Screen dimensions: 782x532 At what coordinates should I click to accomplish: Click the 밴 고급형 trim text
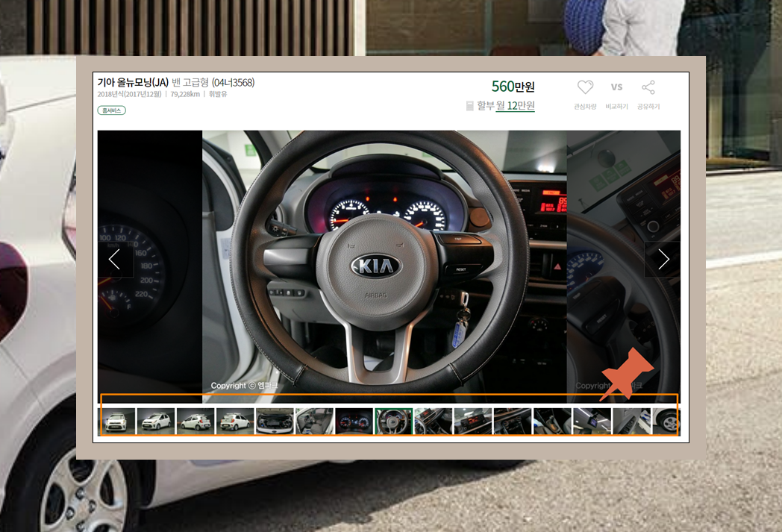pos(190,82)
